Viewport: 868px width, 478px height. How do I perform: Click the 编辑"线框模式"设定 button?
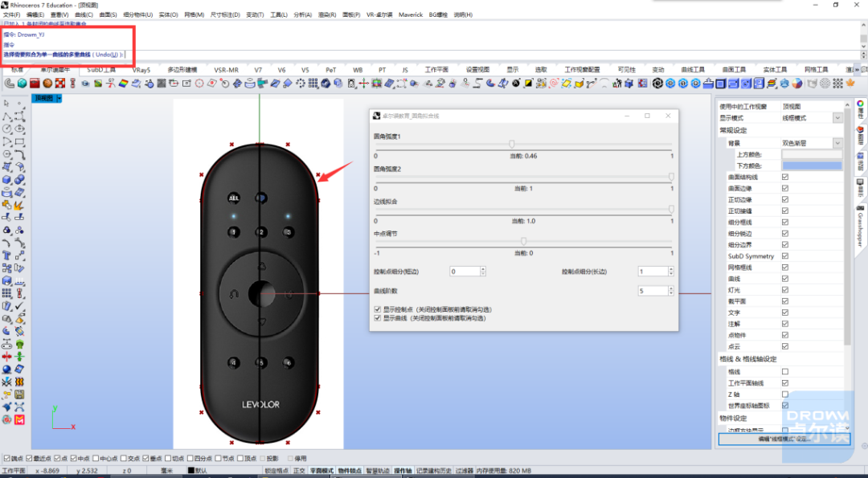coord(784,439)
